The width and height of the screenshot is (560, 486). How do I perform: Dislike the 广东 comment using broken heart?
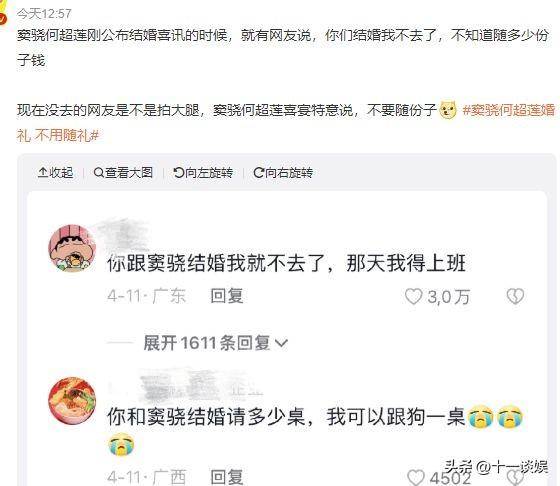[x=515, y=296]
